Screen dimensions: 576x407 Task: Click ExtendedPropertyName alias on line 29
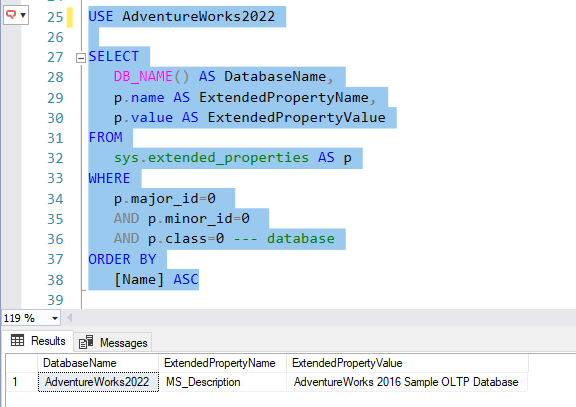284,97
